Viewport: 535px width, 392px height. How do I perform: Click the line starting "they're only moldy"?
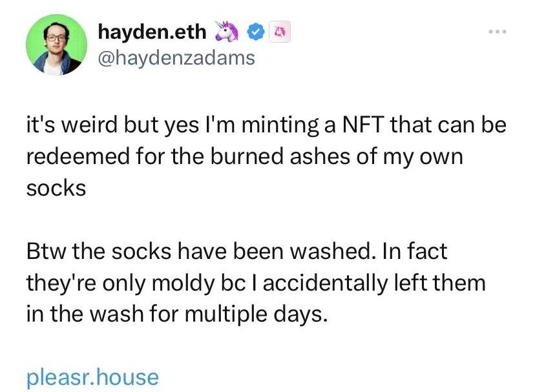[x=255, y=283]
